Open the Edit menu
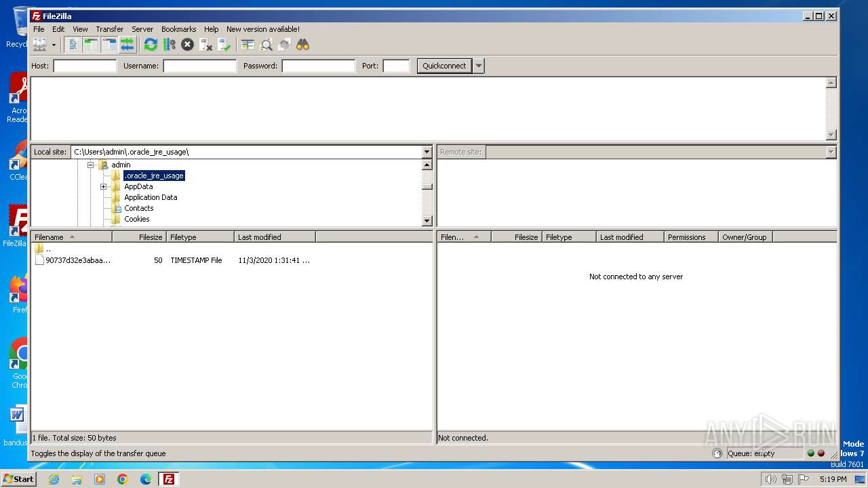Image resolution: width=868 pixels, height=488 pixels. 58,29
